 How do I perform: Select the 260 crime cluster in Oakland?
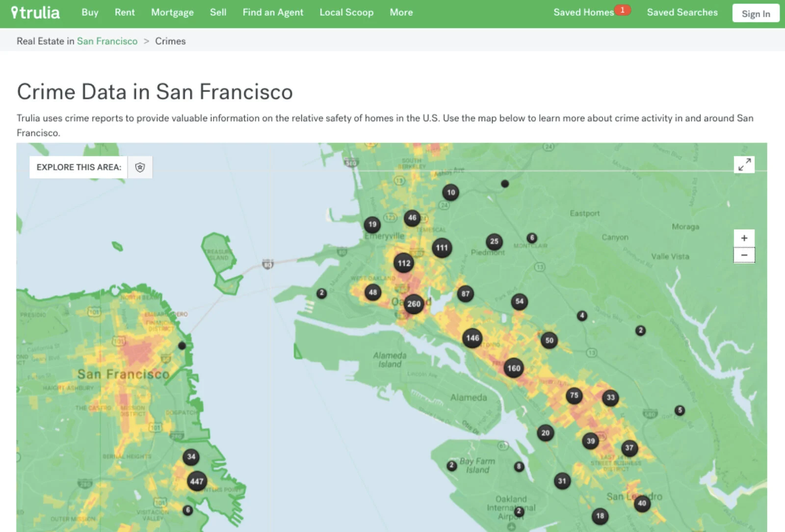pyautogui.click(x=414, y=304)
